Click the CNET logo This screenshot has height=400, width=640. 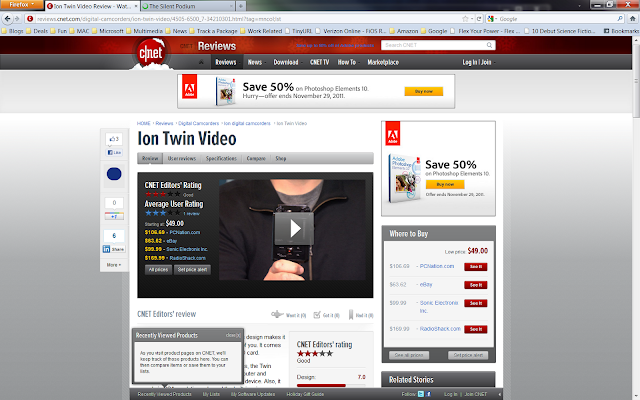[151, 53]
